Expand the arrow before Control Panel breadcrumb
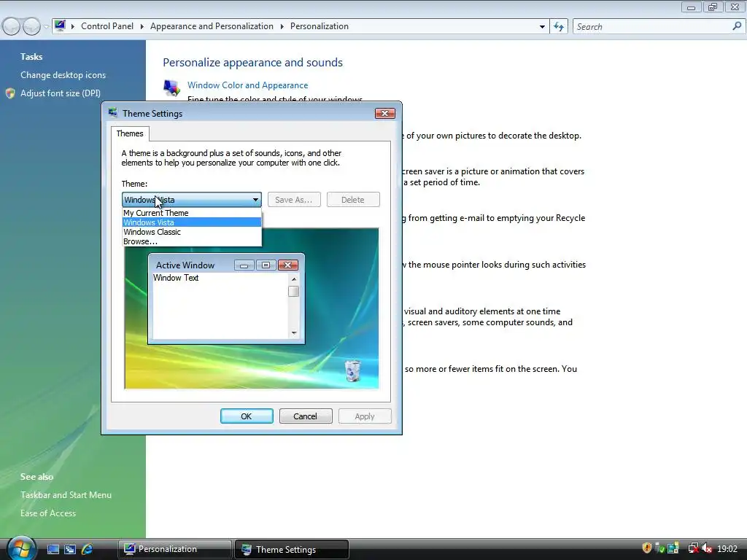The image size is (747, 560). [x=73, y=26]
